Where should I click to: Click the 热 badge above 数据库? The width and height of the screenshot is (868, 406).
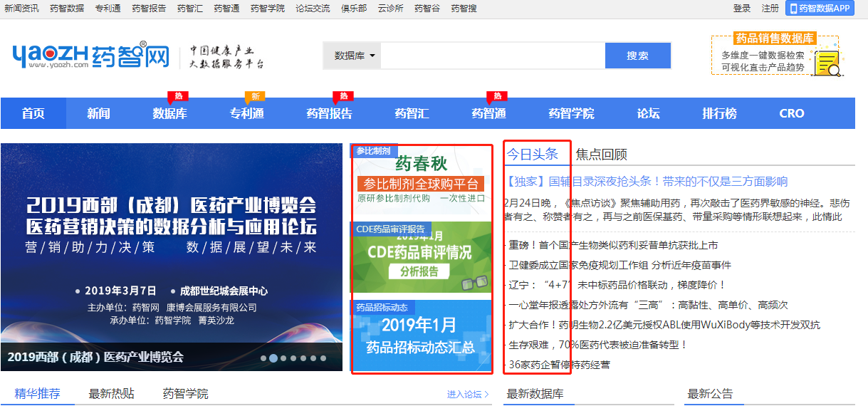(x=177, y=95)
